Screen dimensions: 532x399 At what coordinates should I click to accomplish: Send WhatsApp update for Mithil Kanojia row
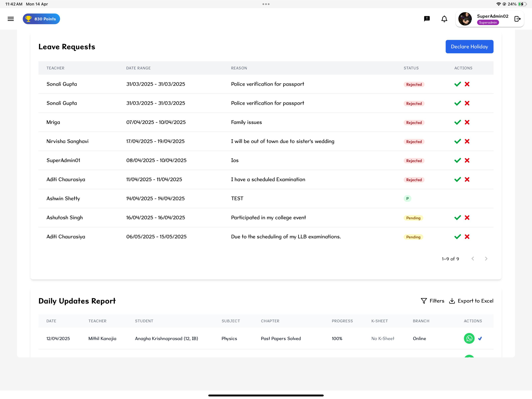[469, 338]
